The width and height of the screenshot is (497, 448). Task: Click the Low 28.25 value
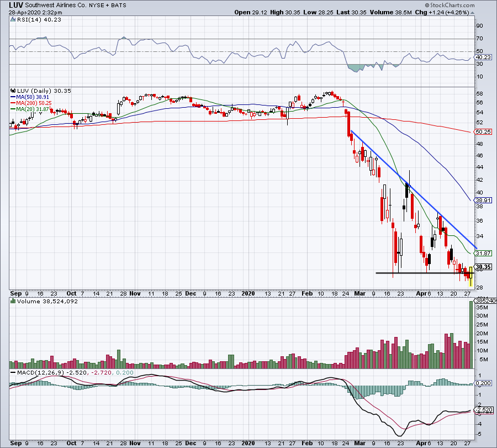(x=318, y=12)
